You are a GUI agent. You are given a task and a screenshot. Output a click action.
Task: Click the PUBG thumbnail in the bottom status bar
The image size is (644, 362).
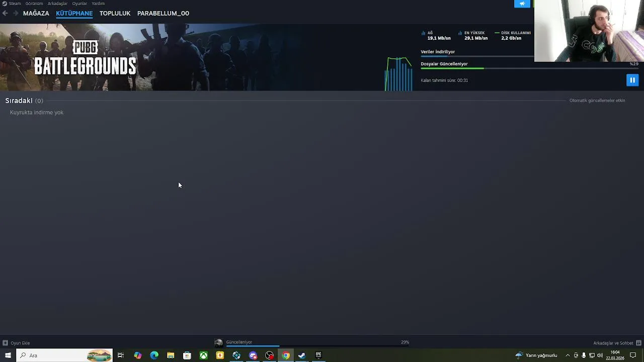pos(218,343)
